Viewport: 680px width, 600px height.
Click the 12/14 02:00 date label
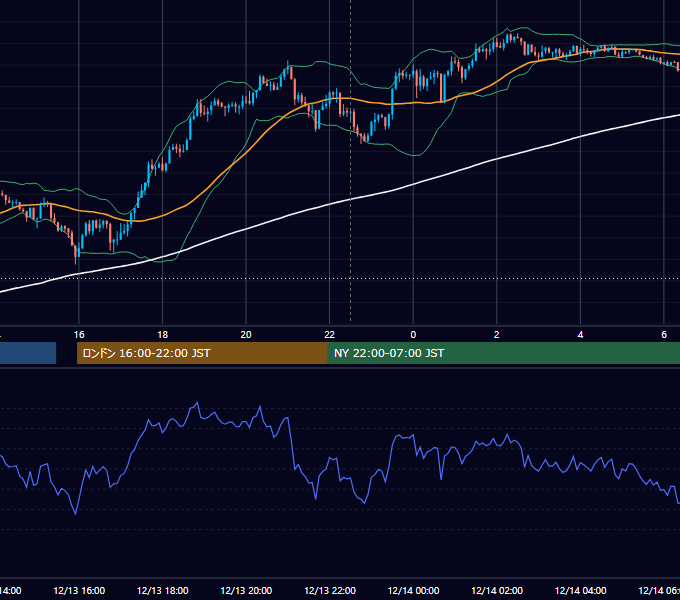pyautogui.click(x=497, y=590)
